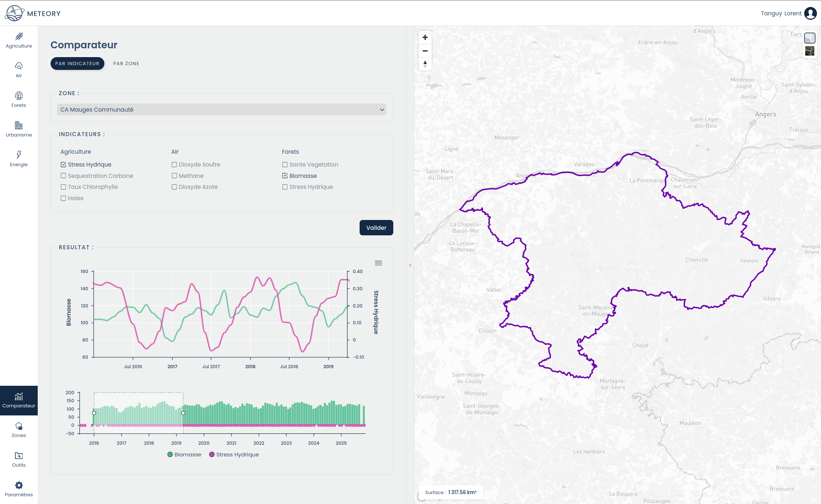Uncheck the Agriculture Stress Hydrique checkbox
The image size is (821, 504).
(x=63, y=165)
